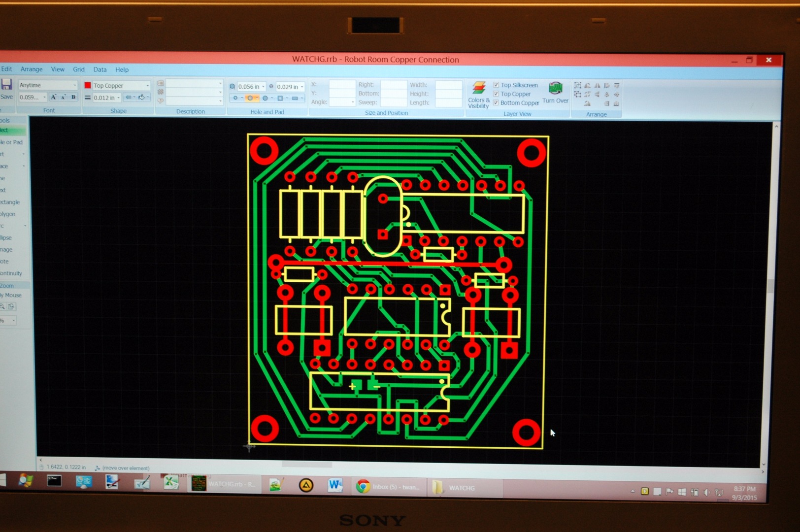Viewport: 800px width, 532px height.
Task: Uncheck the Top Copper layer checkbox
Action: [496, 94]
